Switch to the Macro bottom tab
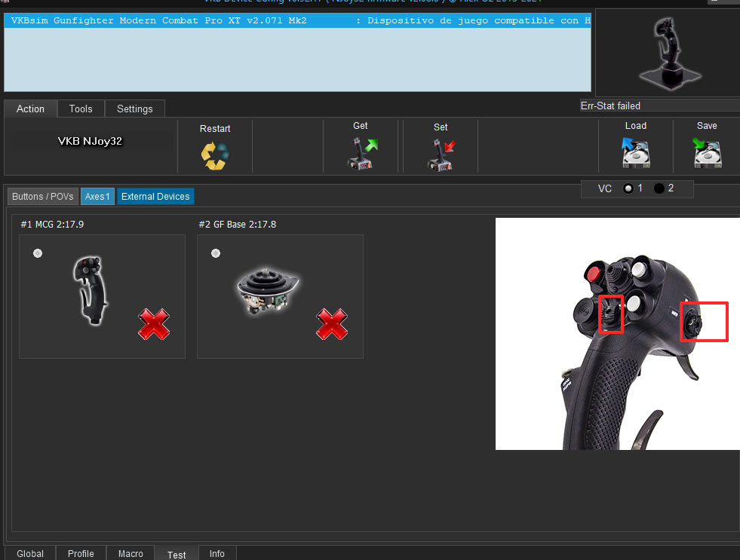This screenshot has width=740, height=560. 130,553
